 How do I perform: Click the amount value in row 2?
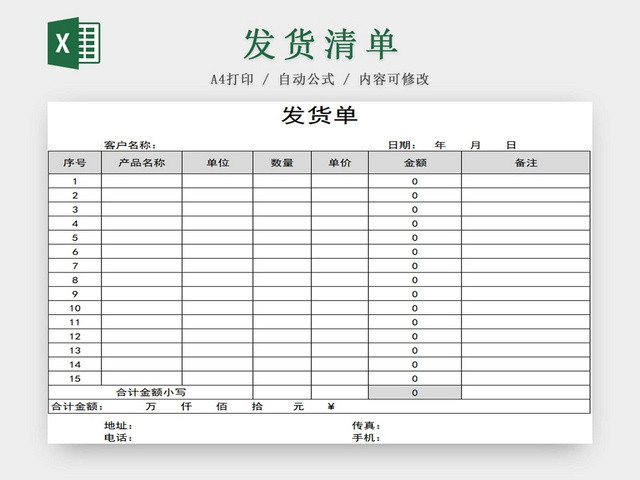pos(415,196)
